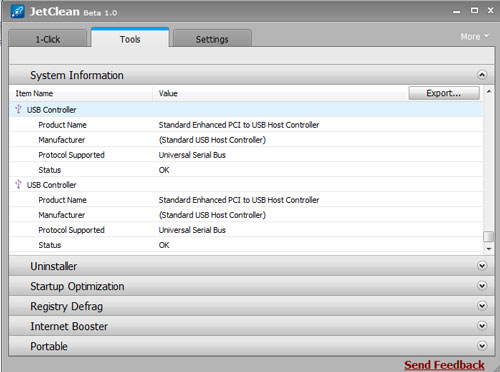
Task: Select the first USB Controller row
Action: [246, 109]
